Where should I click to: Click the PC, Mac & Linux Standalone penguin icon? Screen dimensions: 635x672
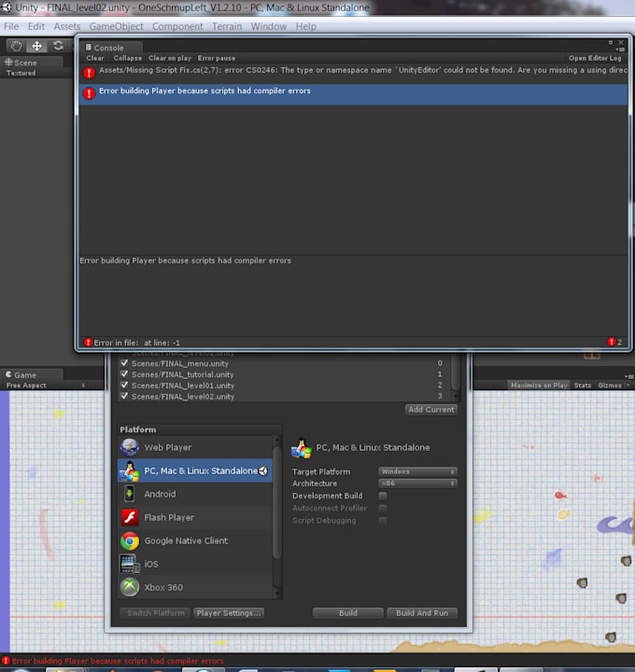click(129, 470)
